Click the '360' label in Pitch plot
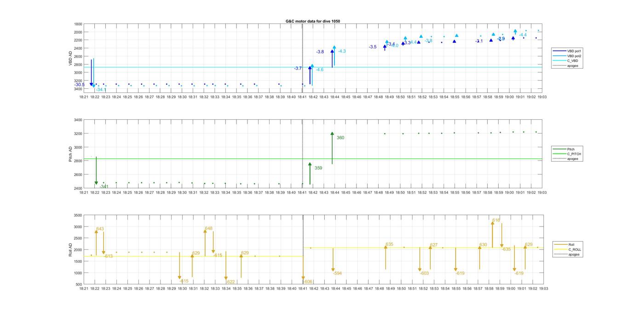 [x=340, y=138]
